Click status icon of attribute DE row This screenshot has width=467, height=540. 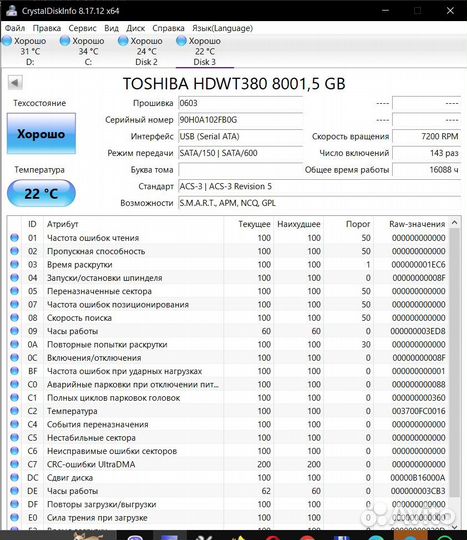pyautogui.click(x=14, y=491)
